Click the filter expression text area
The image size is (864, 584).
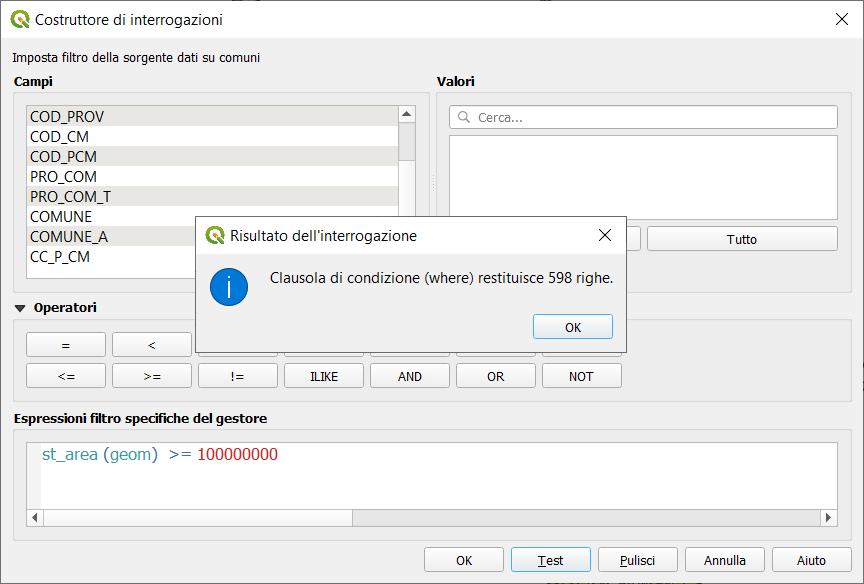tap(430, 480)
